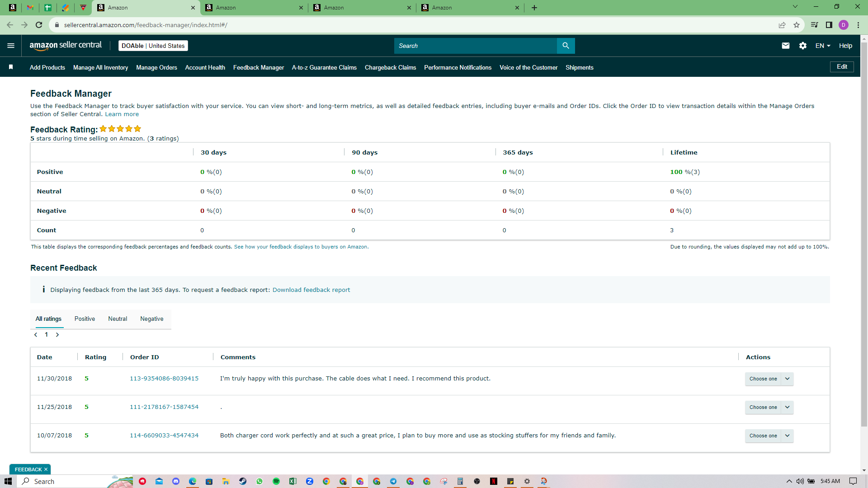The width and height of the screenshot is (868, 488).
Task: Click the Learn more link
Action: 122,114
